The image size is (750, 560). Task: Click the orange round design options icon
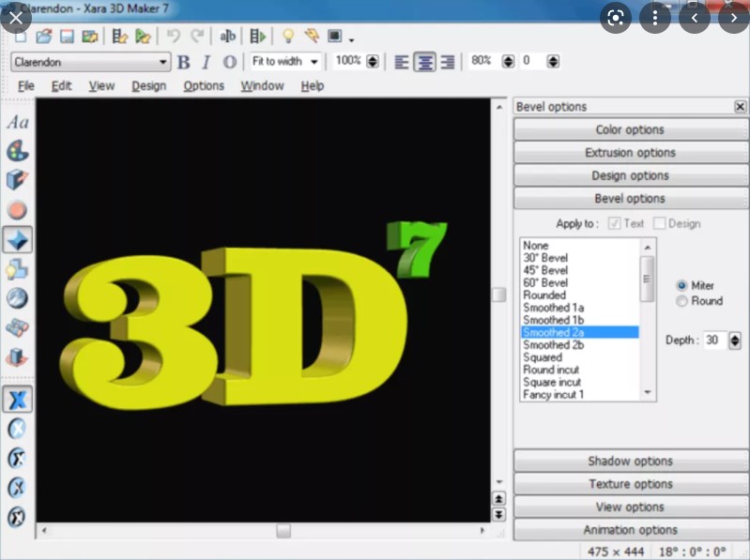click(18, 210)
